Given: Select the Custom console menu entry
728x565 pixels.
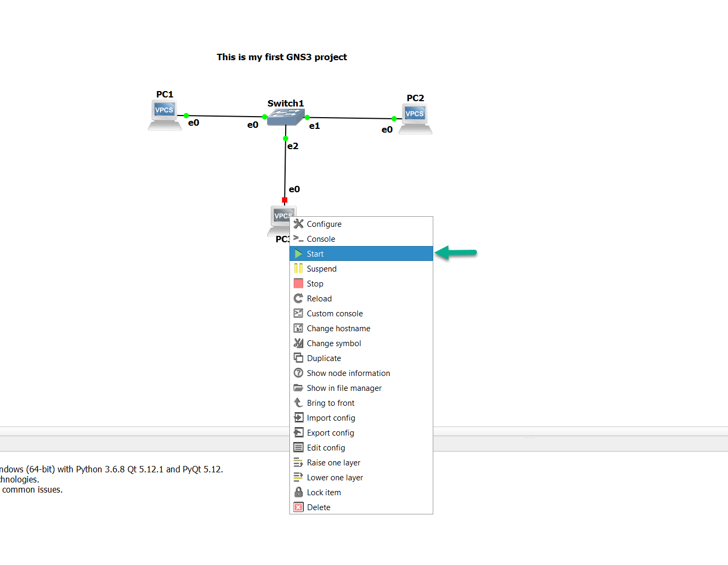Looking at the screenshot, I should (x=361, y=313).
